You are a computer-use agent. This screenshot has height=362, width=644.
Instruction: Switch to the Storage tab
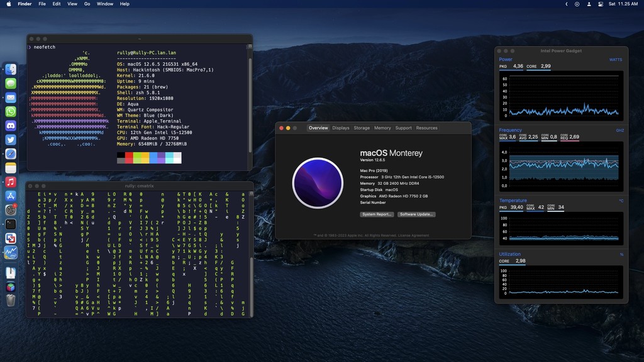pyautogui.click(x=361, y=128)
